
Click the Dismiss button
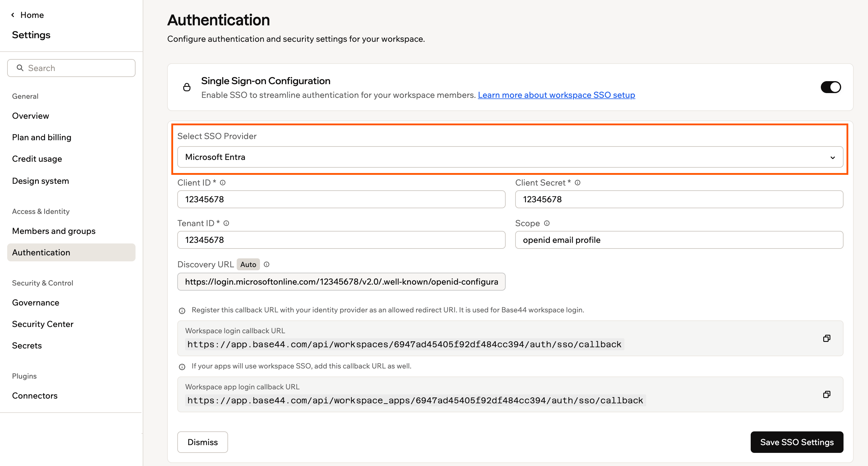pos(202,442)
